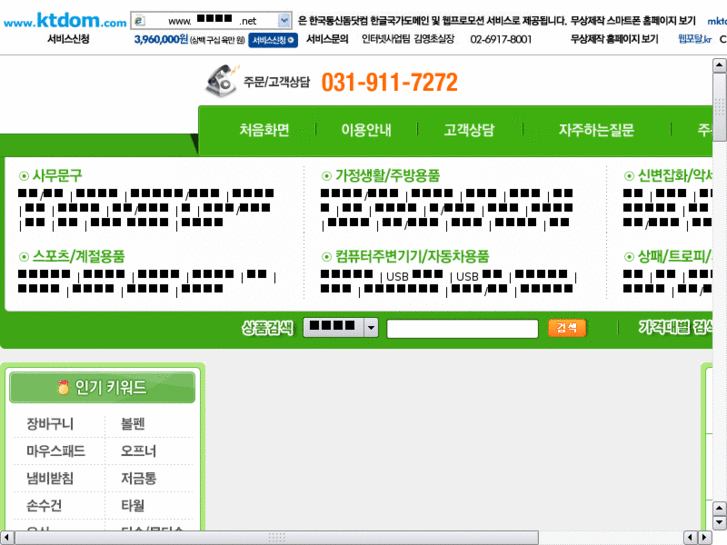
Task: Click the vertical scrollbar down arrow at bottom
Action: tap(719, 522)
